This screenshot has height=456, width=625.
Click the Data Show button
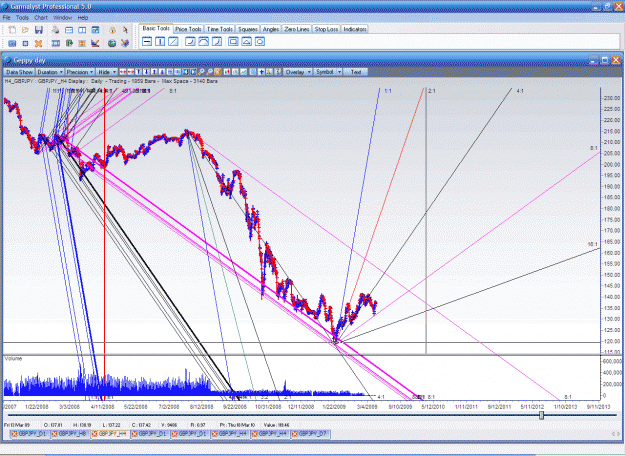[x=19, y=72]
